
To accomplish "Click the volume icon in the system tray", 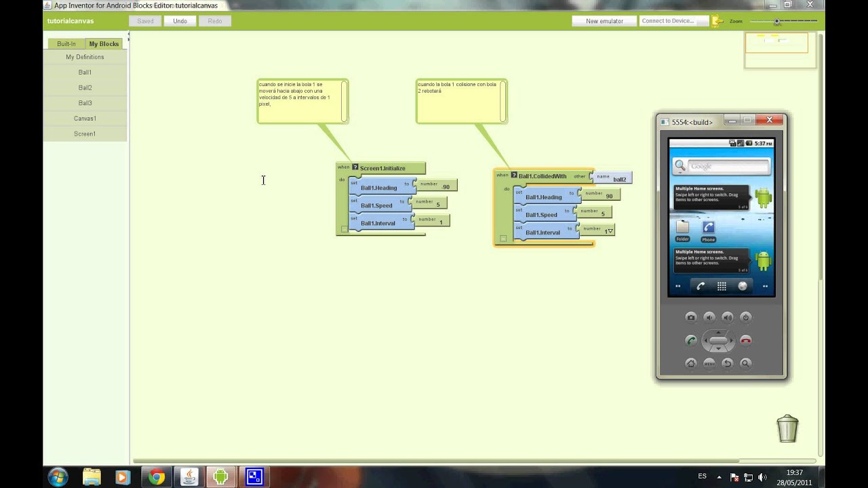I will pyautogui.click(x=762, y=477).
